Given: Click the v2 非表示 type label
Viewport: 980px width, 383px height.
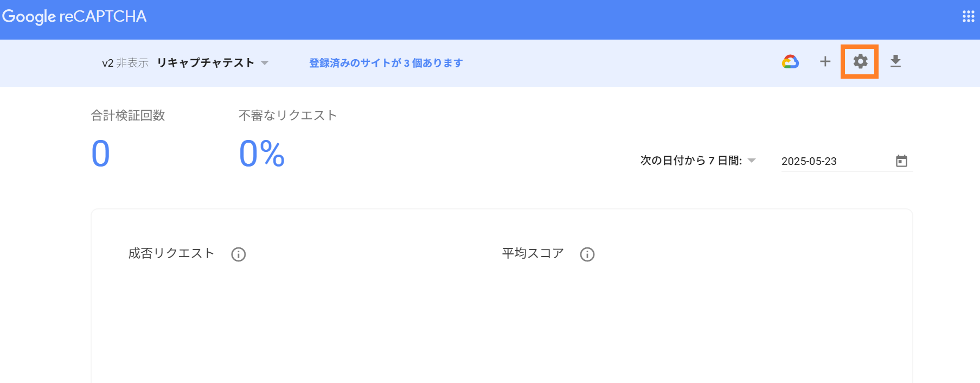Looking at the screenshot, I should coord(125,63).
